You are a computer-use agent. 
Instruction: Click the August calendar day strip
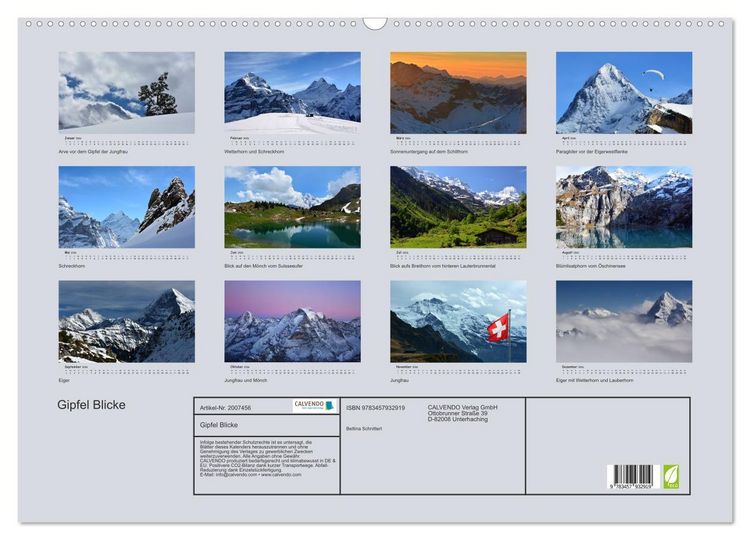point(624,256)
